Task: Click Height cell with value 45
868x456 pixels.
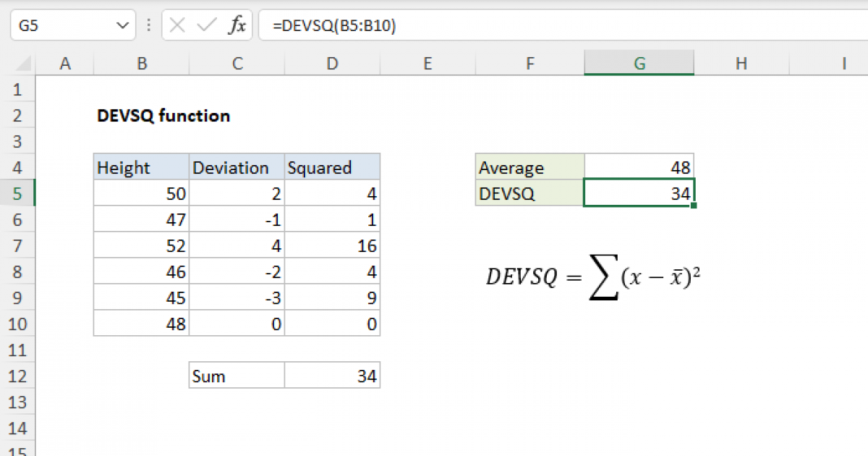Action: [x=142, y=298]
